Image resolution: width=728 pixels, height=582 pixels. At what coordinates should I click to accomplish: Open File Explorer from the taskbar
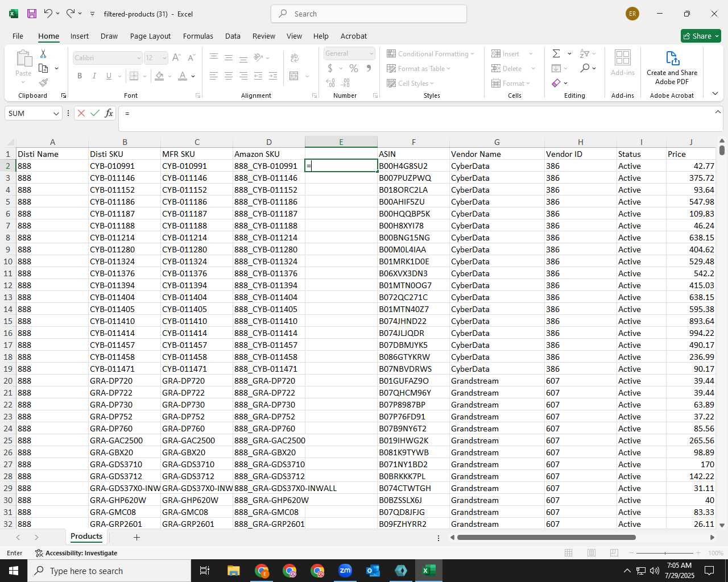[x=234, y=571]
